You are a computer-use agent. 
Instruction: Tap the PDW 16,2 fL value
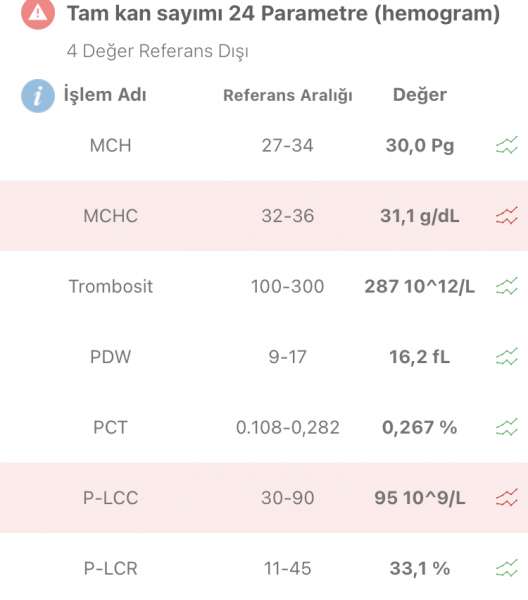(420, 357)
